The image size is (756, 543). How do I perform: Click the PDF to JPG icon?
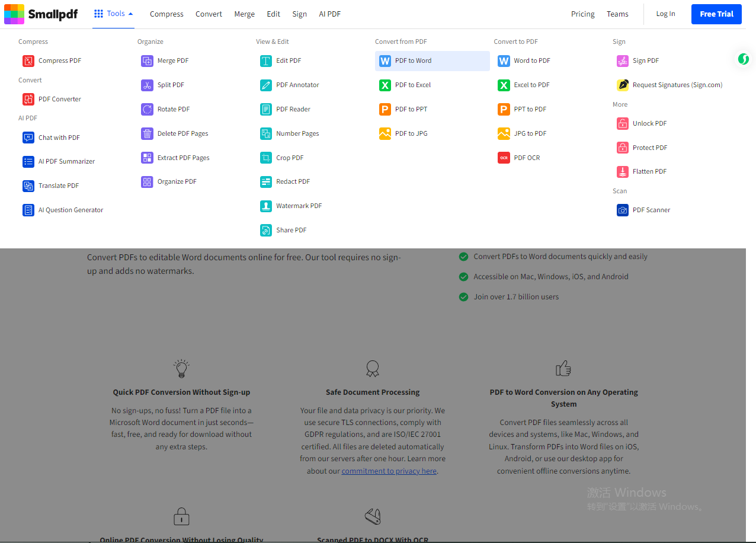[385, 133]
